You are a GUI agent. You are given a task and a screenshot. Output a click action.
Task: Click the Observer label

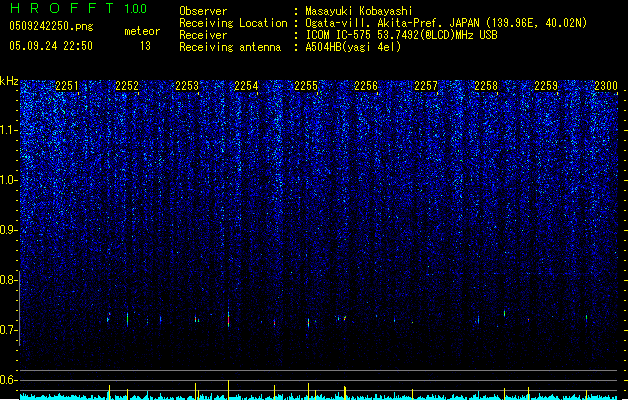click(203, 11)
